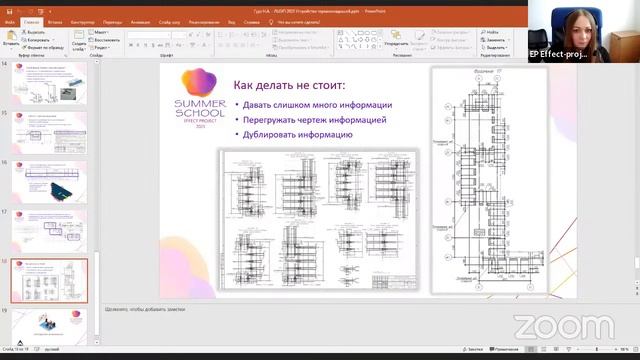Click the Convert to SmartArt button
This screenshot has height=360, width=640.
[301, 48]
